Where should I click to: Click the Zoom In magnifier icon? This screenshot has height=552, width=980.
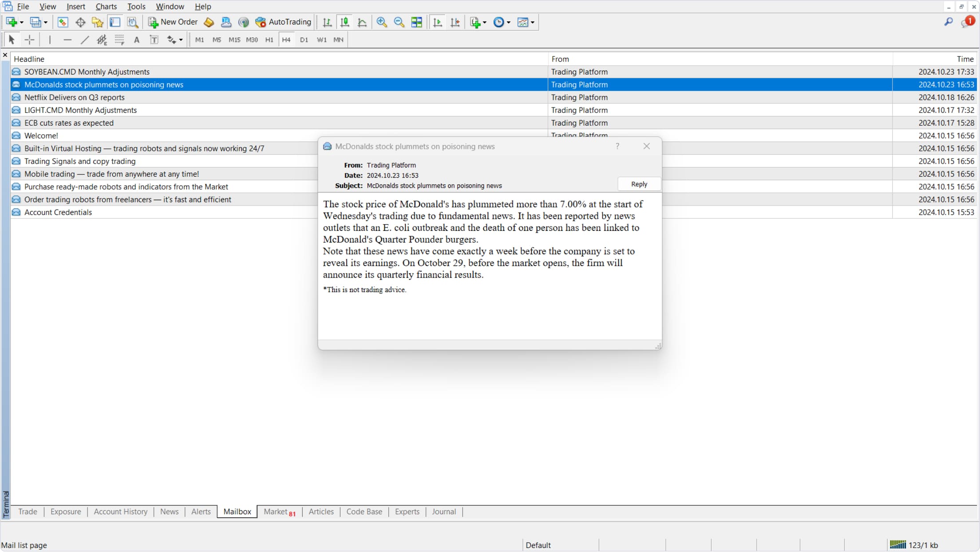point(381,22)
